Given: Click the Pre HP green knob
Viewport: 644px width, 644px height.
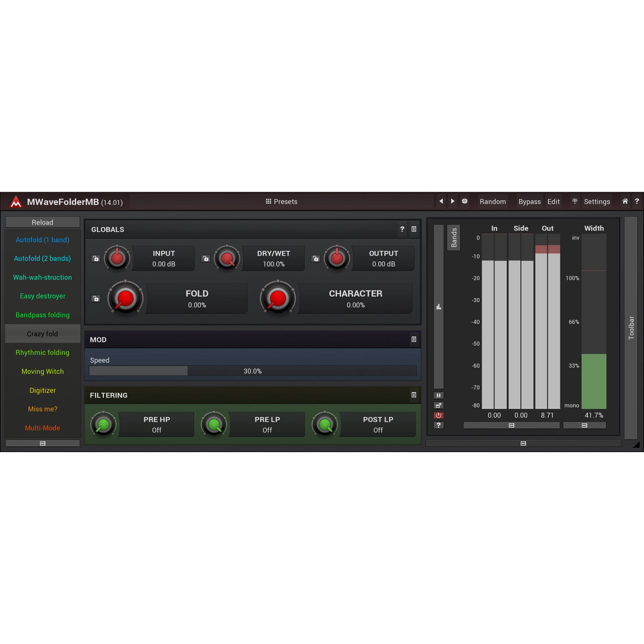Looking at the screenshot, I should point(103,424).
